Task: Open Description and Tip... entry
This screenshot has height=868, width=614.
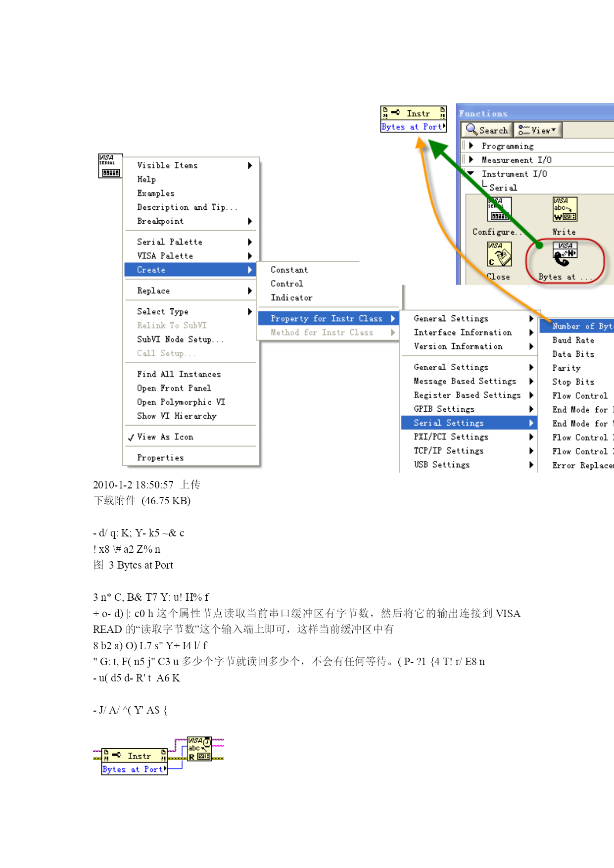Action: point(190,207)
